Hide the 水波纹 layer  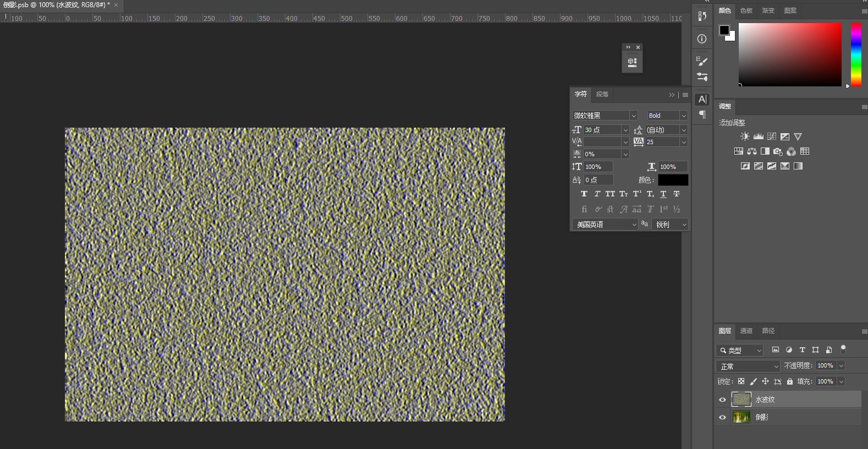tap(723, 400)
